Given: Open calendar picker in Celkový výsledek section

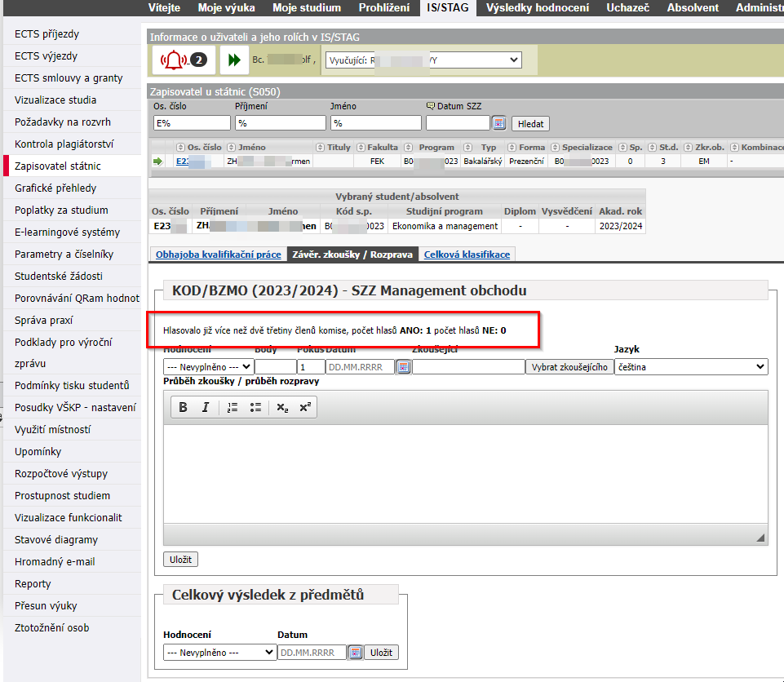Looking at the screenshot, I should tap(355, 653).
